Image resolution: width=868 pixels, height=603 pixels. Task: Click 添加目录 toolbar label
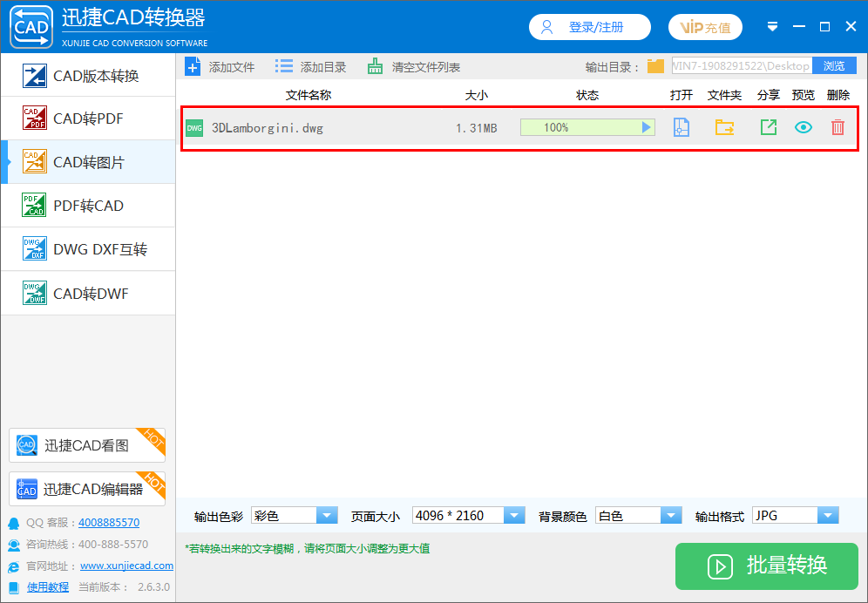pos(323,68)
